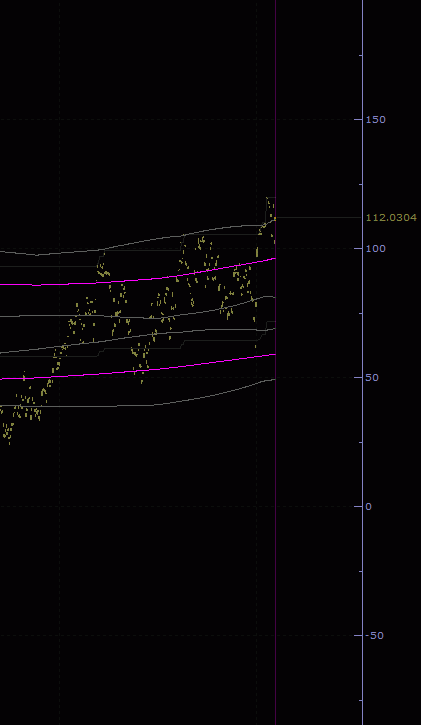Select the horizontal last-price line at 112.0304

click(318, 217)
